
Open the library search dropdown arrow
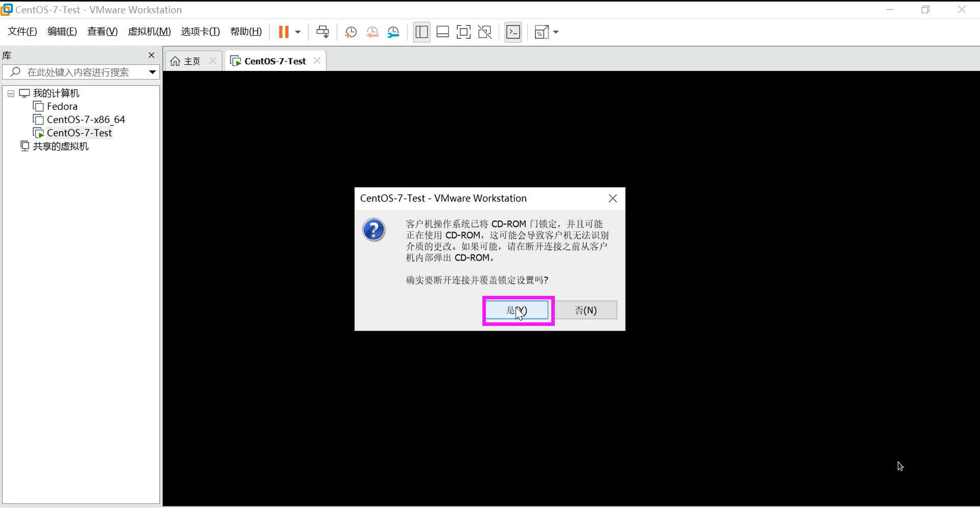[x=152, y=72]
